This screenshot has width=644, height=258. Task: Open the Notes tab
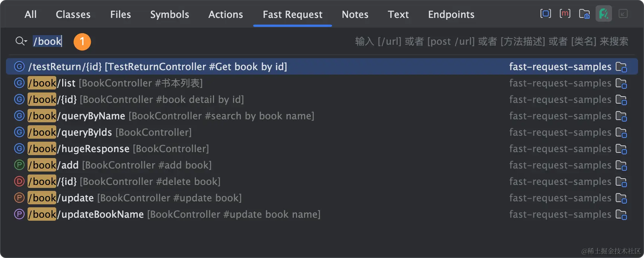click(355, 15)
